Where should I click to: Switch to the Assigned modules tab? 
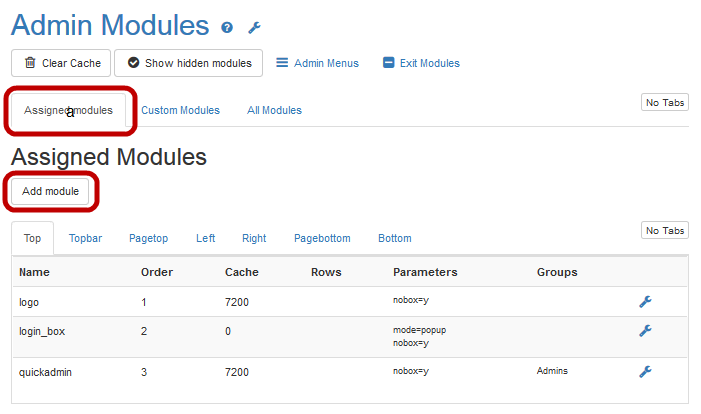click(69, 110)
